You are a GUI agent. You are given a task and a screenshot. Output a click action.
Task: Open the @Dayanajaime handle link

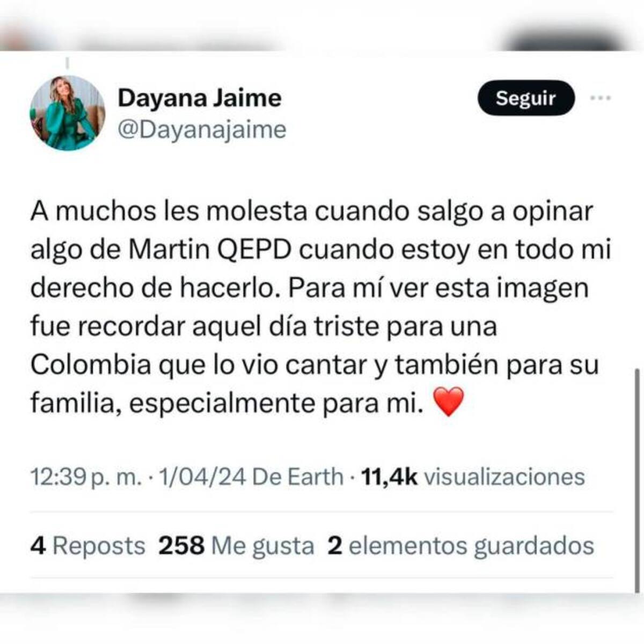tap(202, 130)
